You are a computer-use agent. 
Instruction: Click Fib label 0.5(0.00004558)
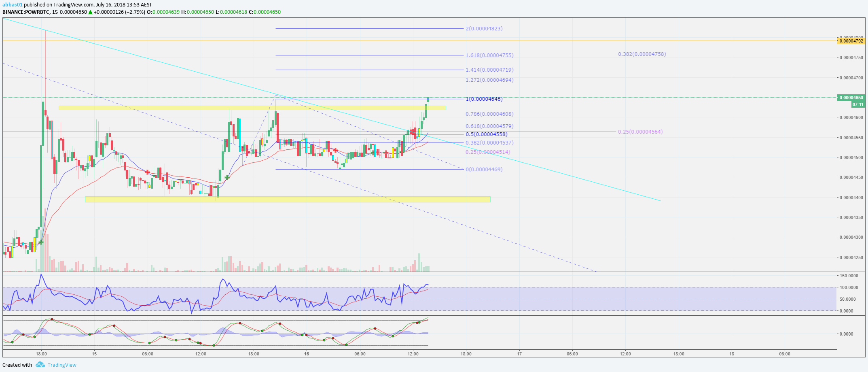click(486, 134)
